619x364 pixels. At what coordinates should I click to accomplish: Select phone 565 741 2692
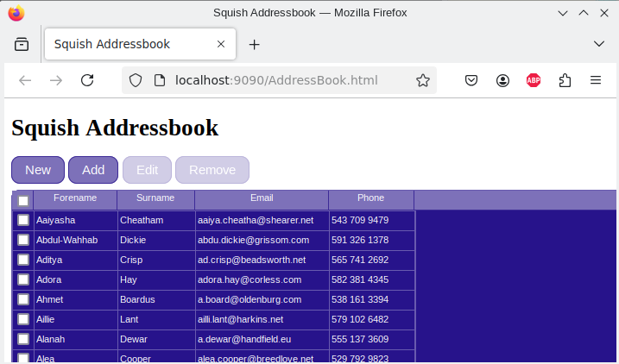coord(372,260)
